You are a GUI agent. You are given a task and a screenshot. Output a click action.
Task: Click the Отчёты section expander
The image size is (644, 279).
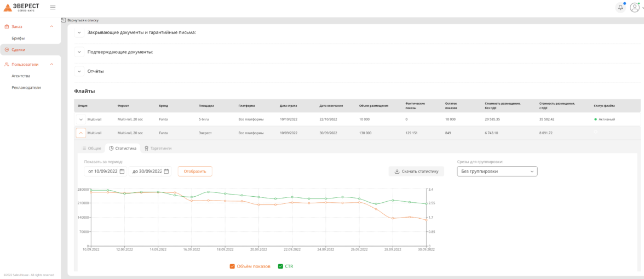coord(79,71)
